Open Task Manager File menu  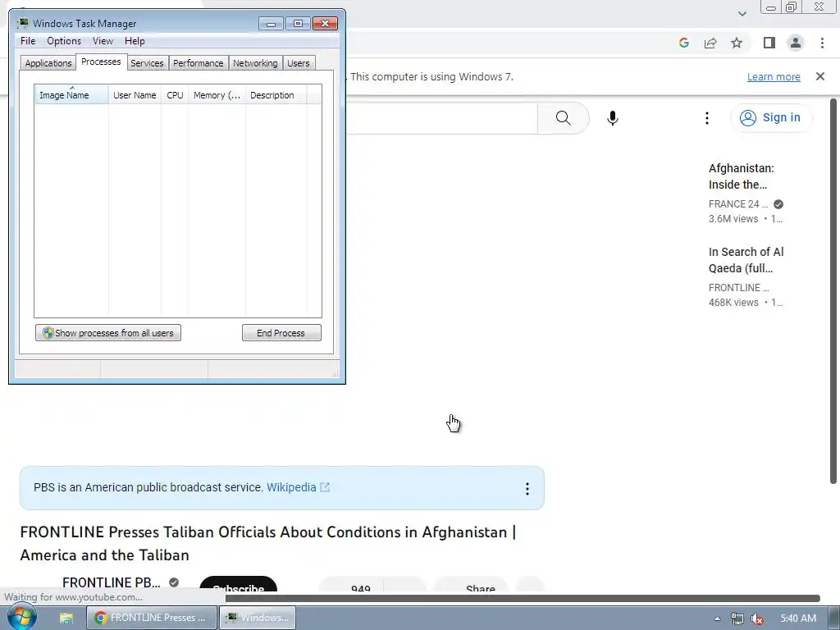click(28, 41)
